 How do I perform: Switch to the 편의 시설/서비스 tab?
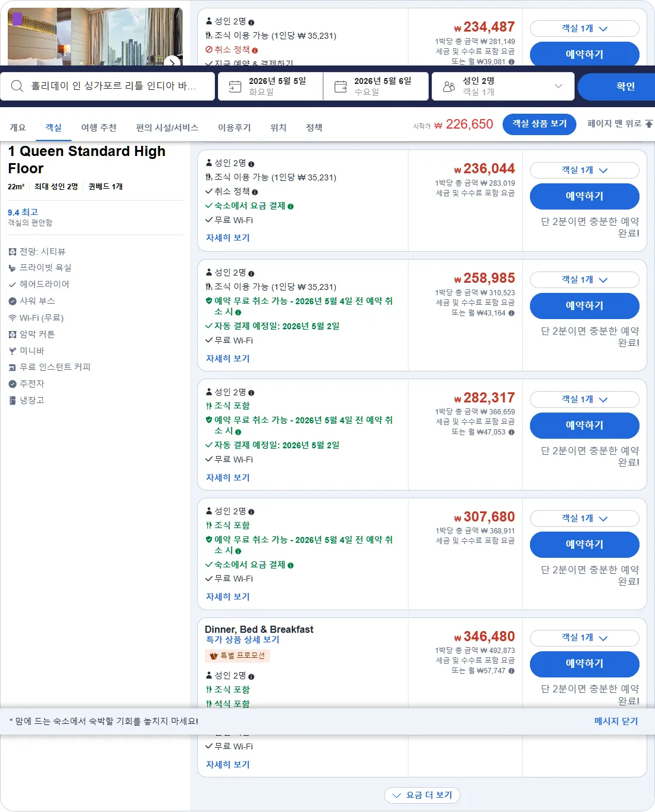[167, 127]
